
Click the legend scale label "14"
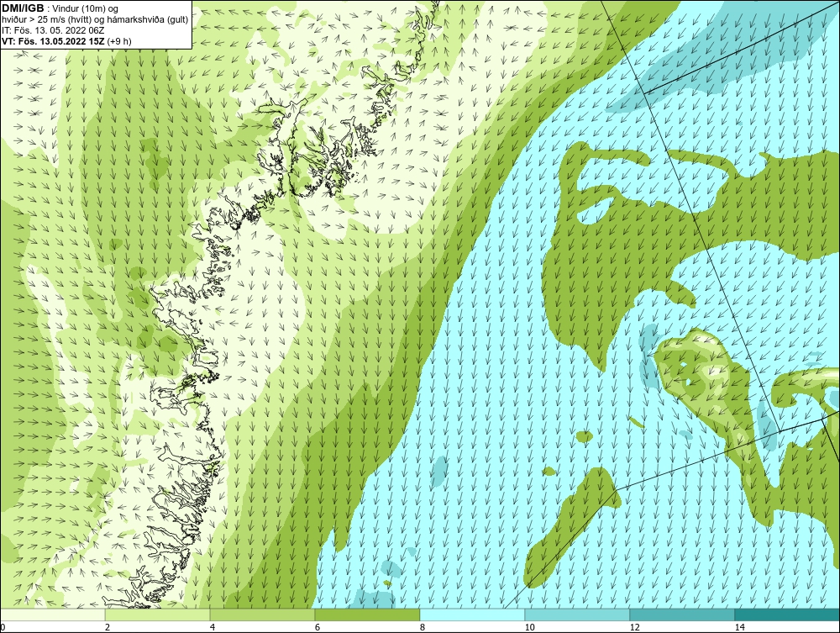(740, 627)
